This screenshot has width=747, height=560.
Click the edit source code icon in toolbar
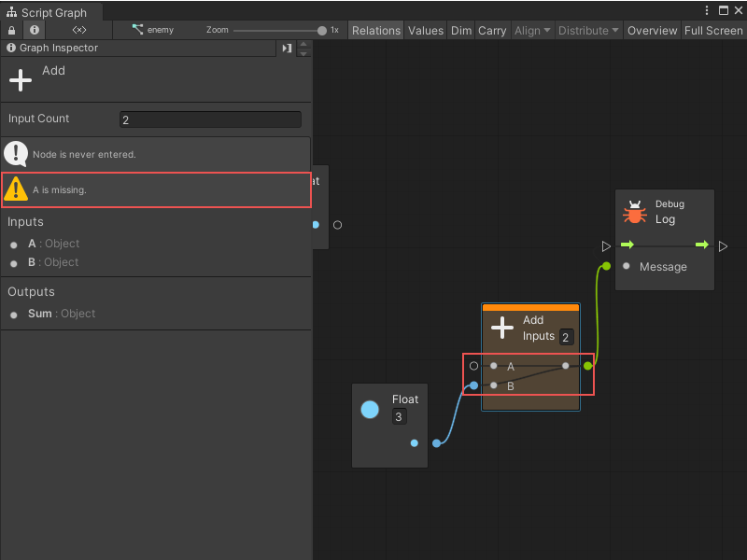pyautogui.click(x=78, y=30)
